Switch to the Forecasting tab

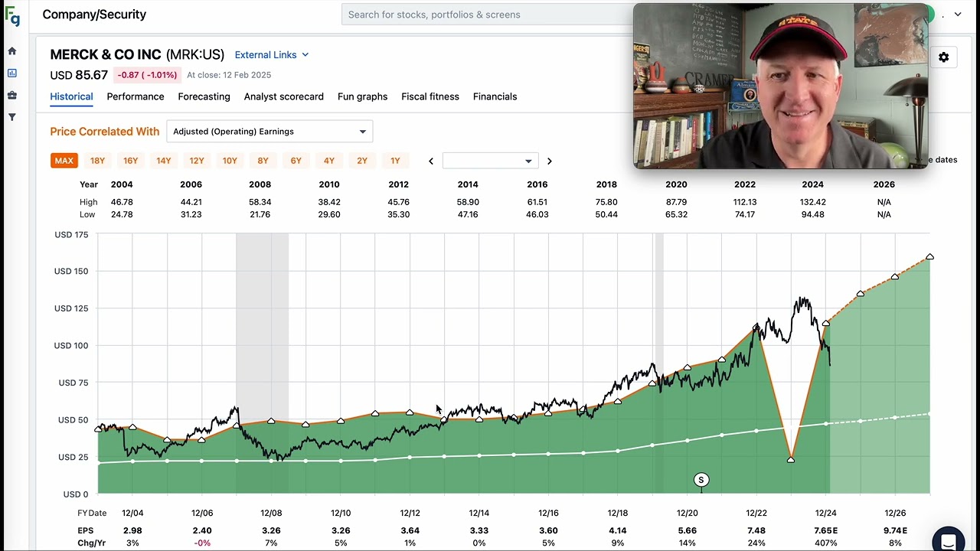[204, 96]
